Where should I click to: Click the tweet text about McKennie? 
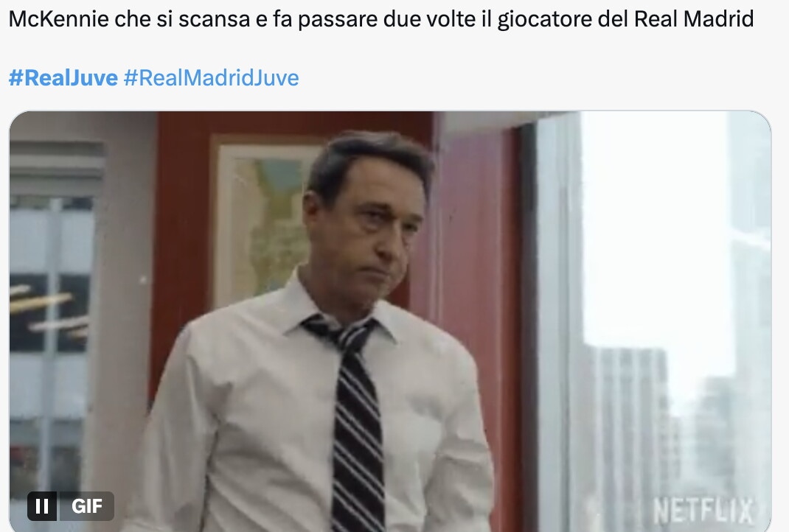coord(381,19)
